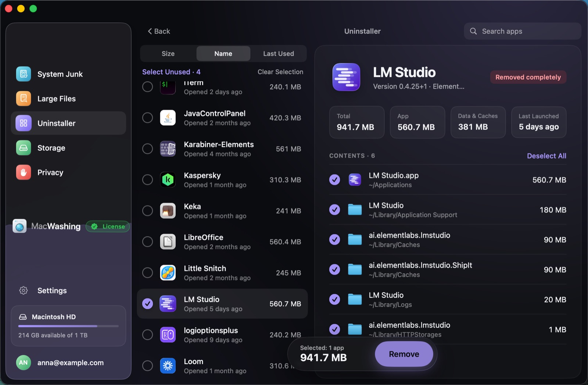
Task: Click Select Unused link
Action: [171, 72]
